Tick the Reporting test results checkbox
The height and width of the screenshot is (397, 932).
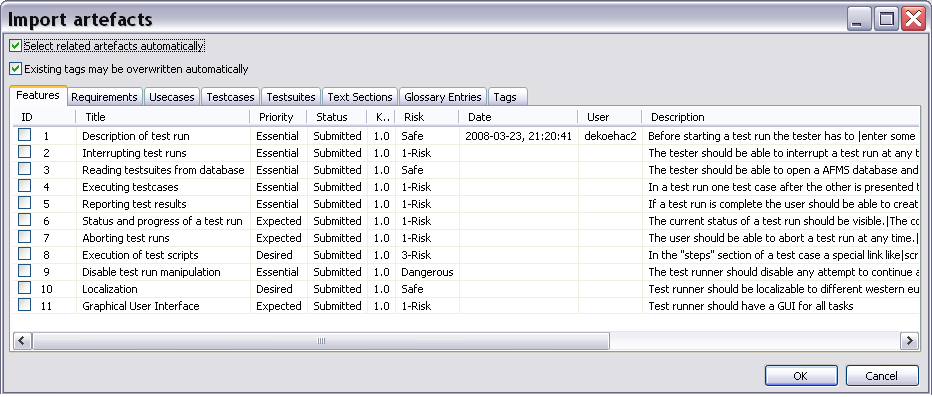point(24,204)
